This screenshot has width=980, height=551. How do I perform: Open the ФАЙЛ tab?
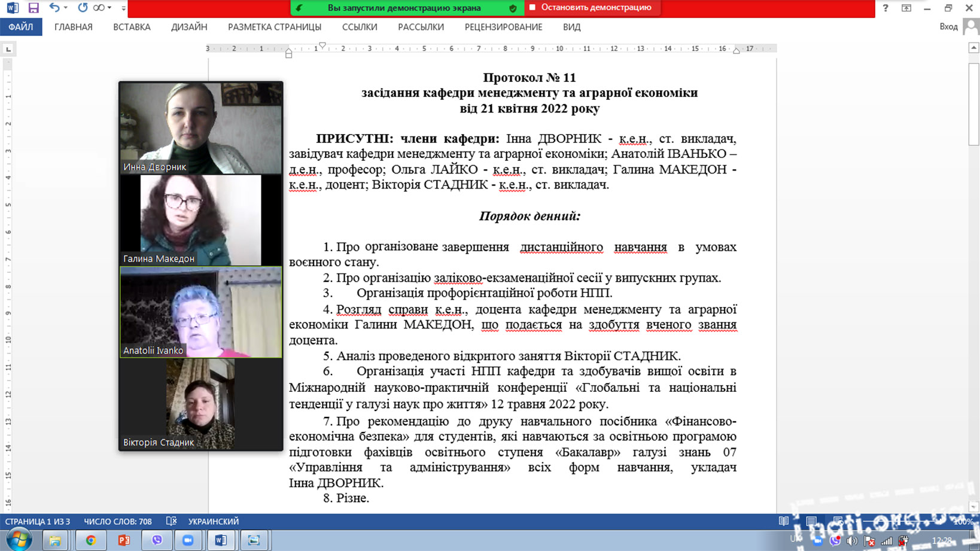coord(21,27)
